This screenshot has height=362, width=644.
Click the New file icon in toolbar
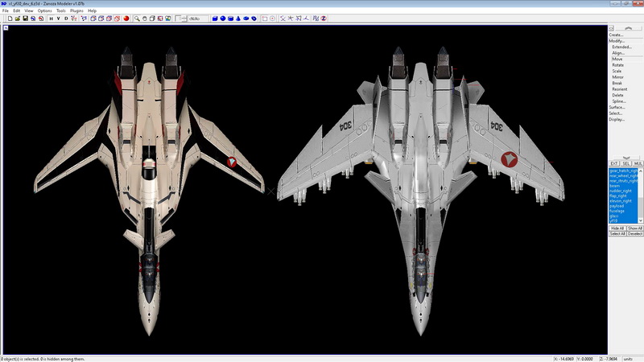click(x=10, y=19)
